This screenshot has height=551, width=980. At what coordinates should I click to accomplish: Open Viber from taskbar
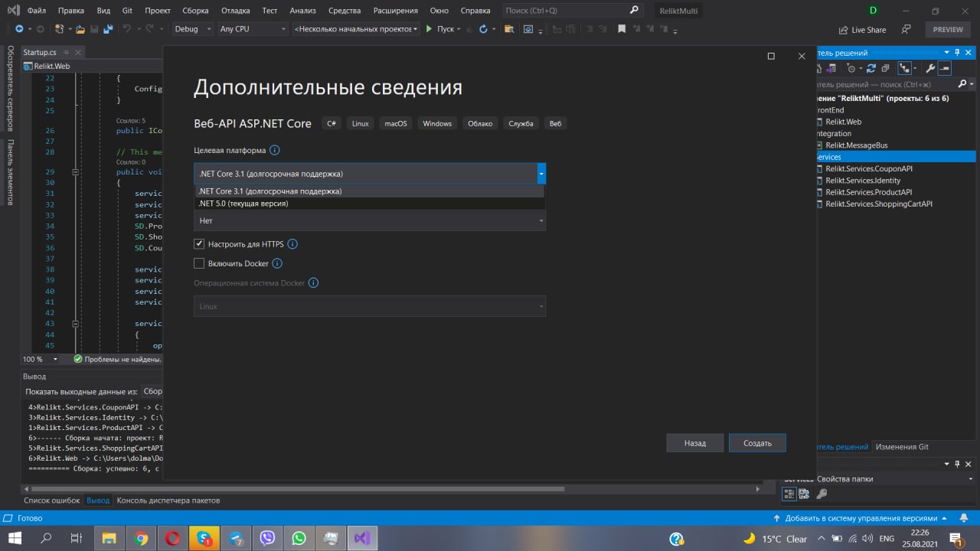tap(267, 539)
